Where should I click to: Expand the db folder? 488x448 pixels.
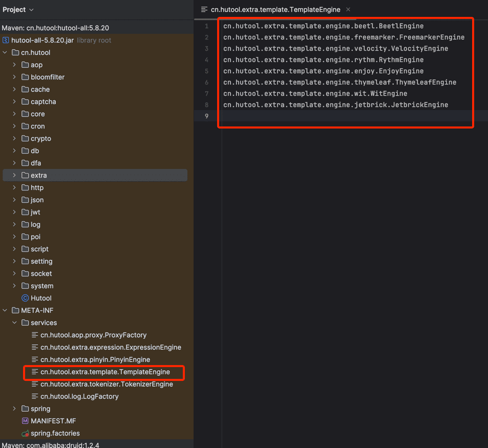point(14,151)
